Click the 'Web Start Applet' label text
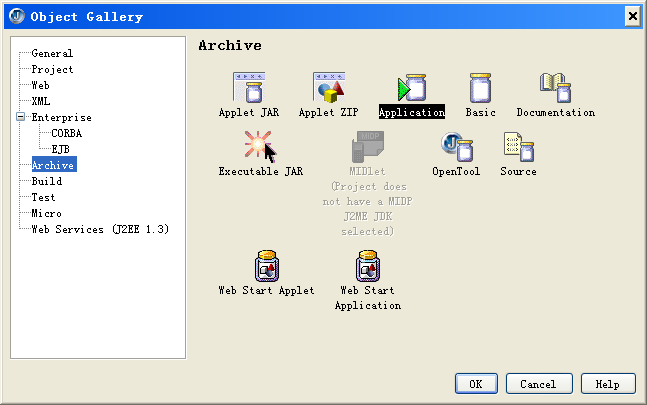 pos(267,291)
